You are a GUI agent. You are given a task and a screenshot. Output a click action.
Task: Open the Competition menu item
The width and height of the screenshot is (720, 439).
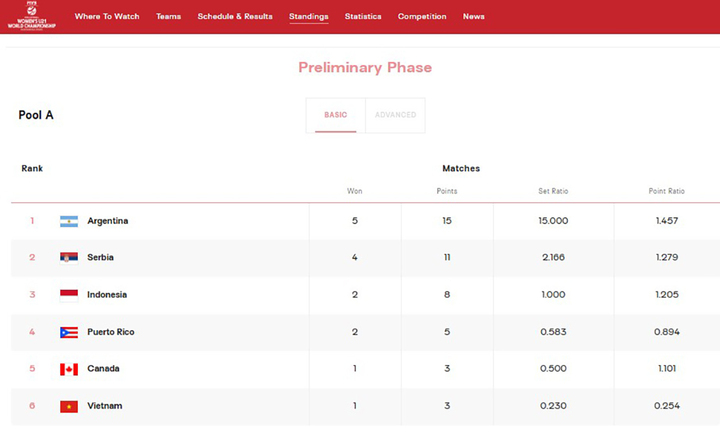point(422,17)
